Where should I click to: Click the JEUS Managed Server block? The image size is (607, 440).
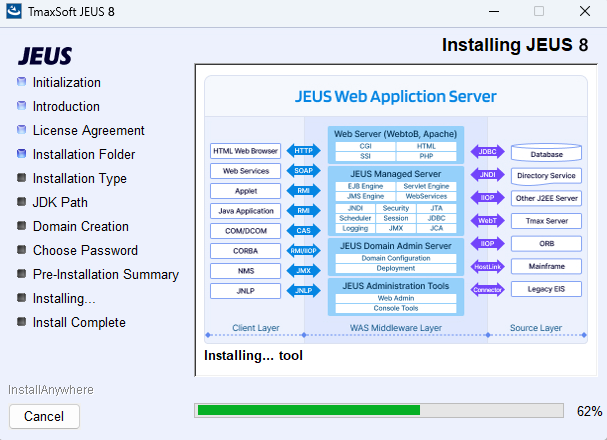395,173
